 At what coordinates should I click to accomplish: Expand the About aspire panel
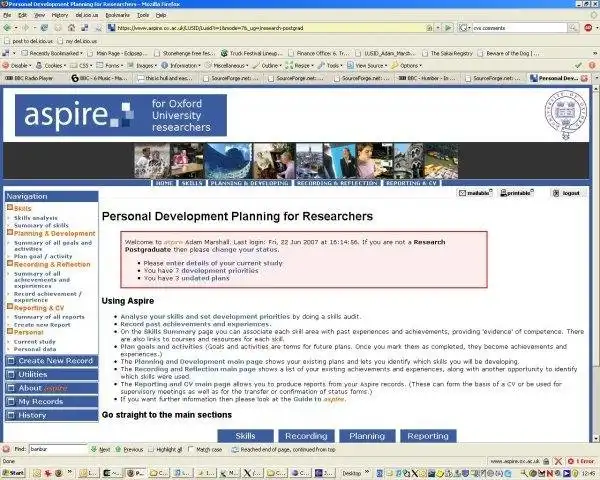pos(51,388)
